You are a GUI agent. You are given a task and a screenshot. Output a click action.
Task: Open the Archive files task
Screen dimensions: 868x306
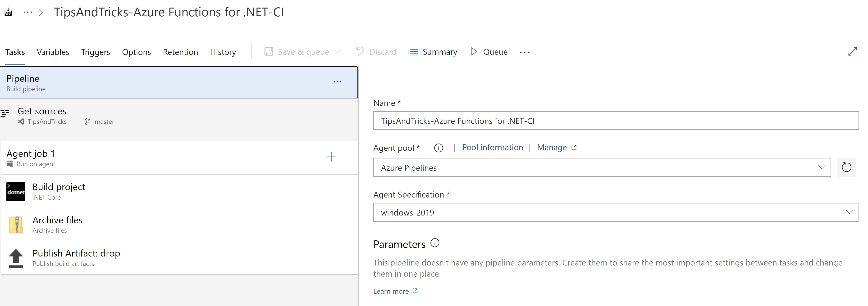click(179, 225)
